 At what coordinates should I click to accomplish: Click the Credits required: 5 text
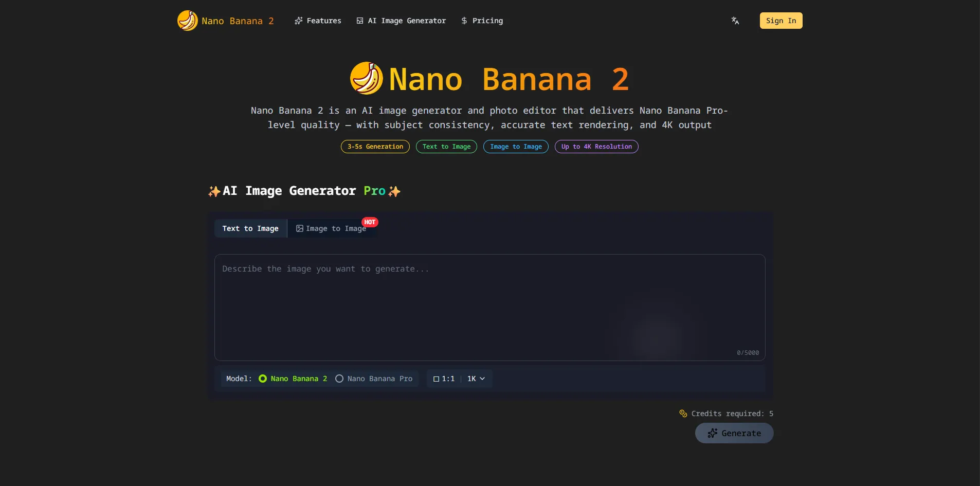coord(732,413)
